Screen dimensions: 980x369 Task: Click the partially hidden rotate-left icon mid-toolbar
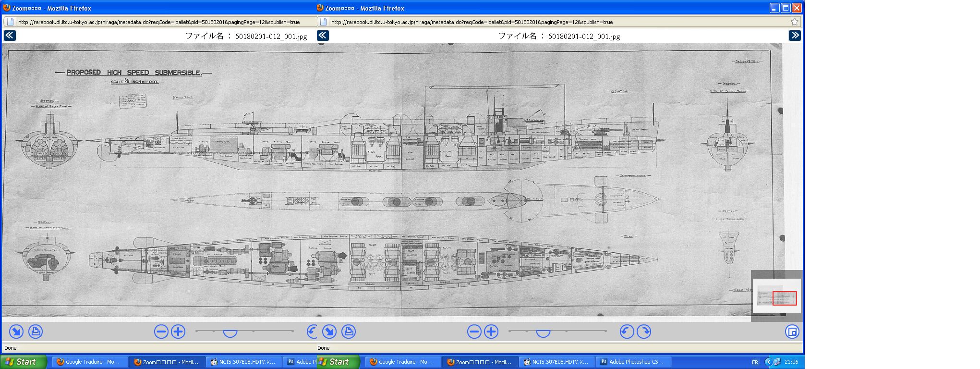coord(312,332)
